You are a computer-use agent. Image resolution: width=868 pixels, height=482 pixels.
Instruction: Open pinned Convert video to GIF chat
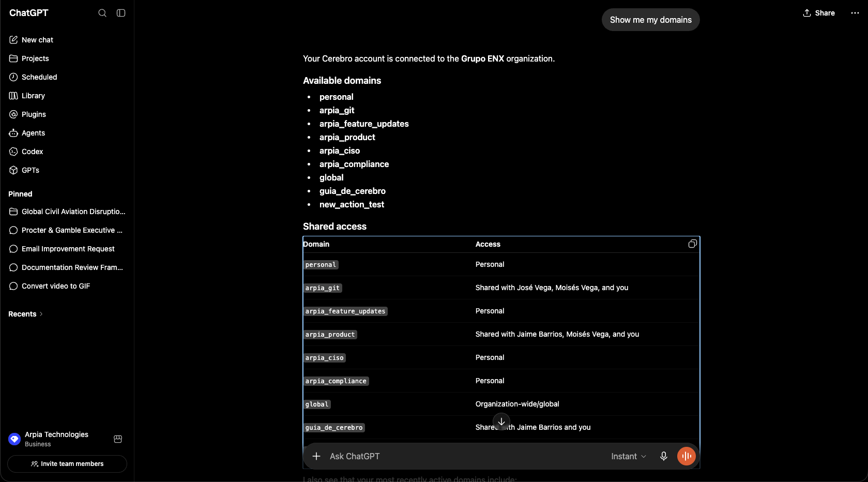pyautogui.click(x=67, y=286)
